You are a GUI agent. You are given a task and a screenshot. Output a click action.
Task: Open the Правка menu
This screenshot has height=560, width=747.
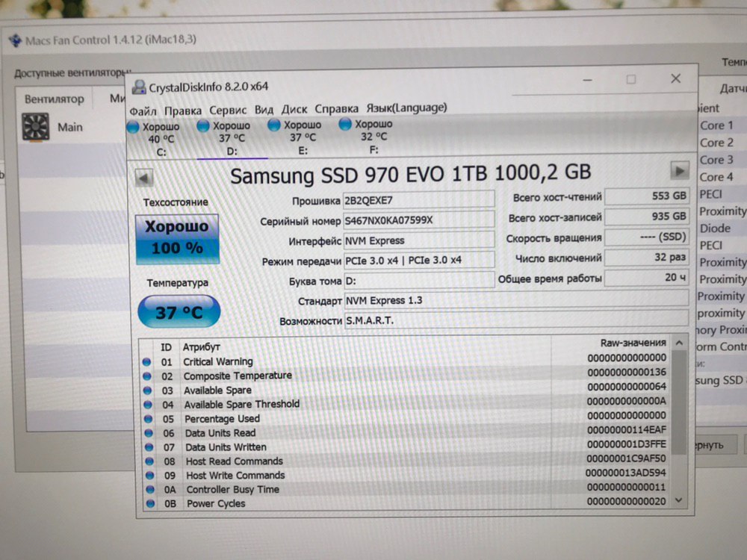point(183,111)
